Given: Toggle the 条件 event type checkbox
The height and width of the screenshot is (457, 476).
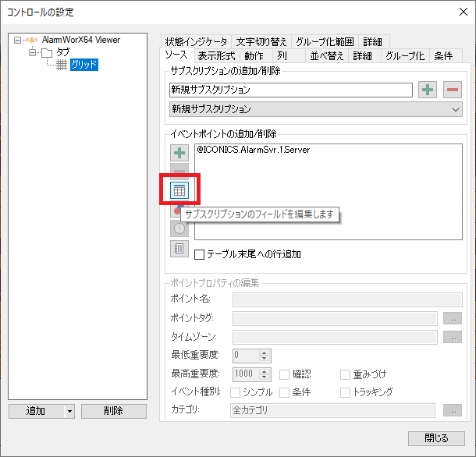Looking at the screenshot, I should point(284,392).
